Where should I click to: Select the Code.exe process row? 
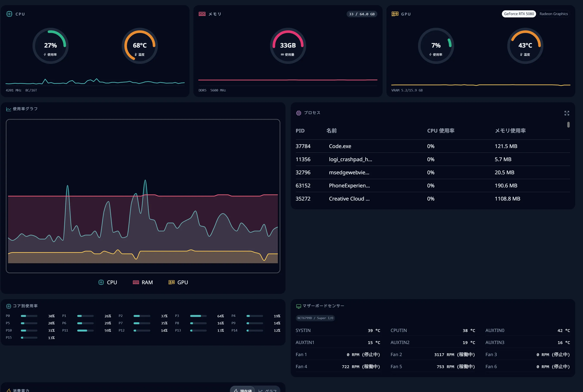coord(432,146)
